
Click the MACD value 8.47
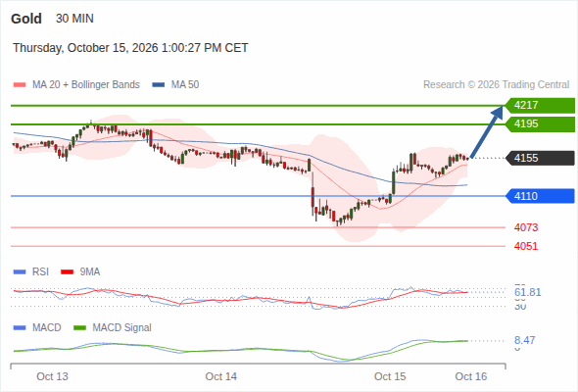tap(524, 340)
